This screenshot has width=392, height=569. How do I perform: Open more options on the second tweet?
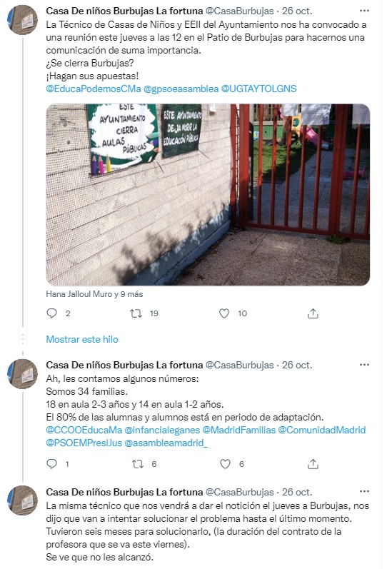coord(364,365)
